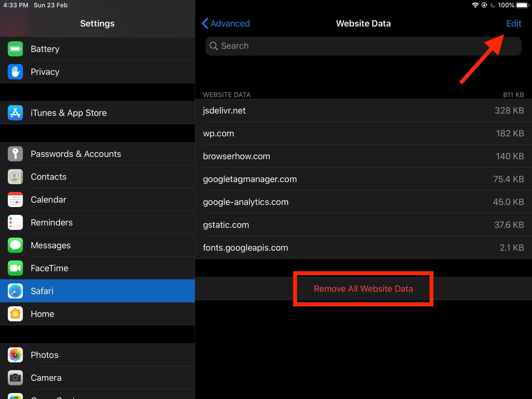Tap jsdelivr.net website data entry
Image resolution: width=532 pixels, height=399 pixels.
click(x=364, y=110)
